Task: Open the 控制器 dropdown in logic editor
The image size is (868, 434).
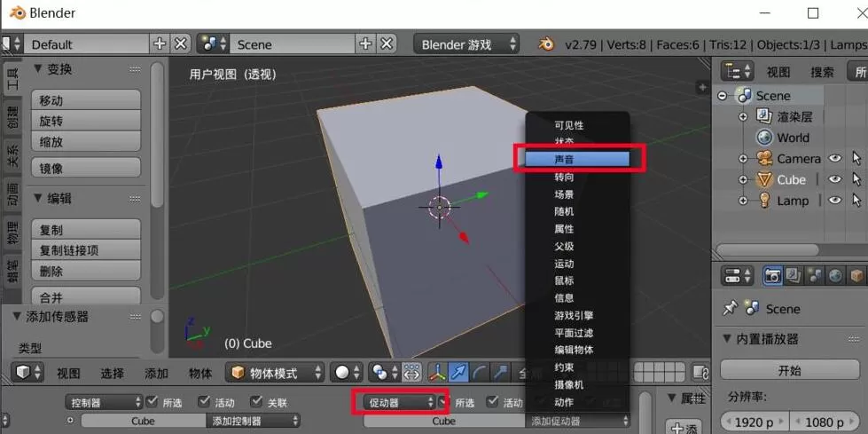Action: click(104, 402)
